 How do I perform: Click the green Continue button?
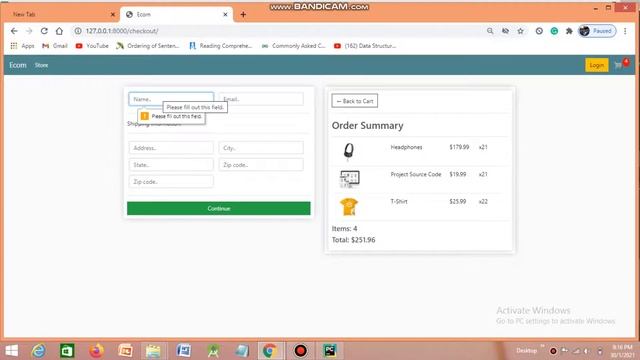[219, 208]
